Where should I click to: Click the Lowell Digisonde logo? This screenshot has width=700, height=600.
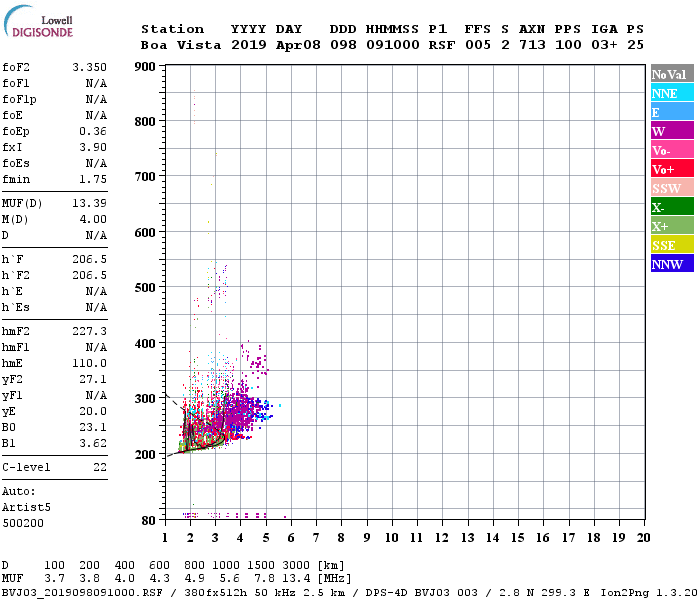click(x=38, y=21)
